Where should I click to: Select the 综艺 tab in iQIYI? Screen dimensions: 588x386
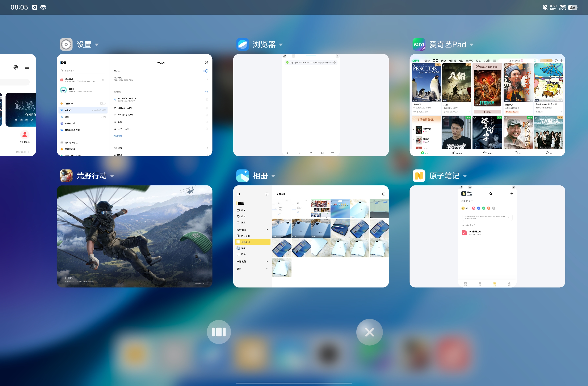(x=478, y=61)
